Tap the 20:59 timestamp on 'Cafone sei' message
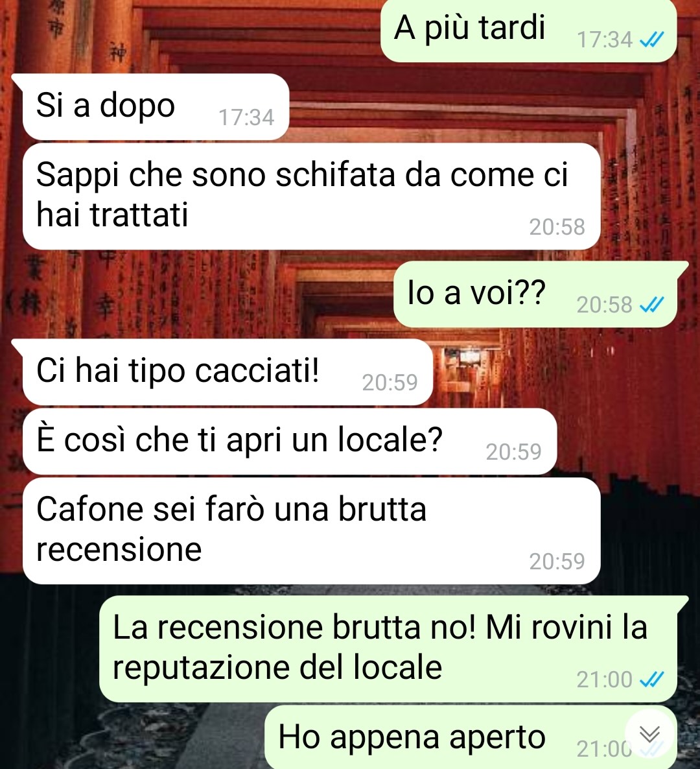This screenshot has height=769, width=700. point(557,561)
